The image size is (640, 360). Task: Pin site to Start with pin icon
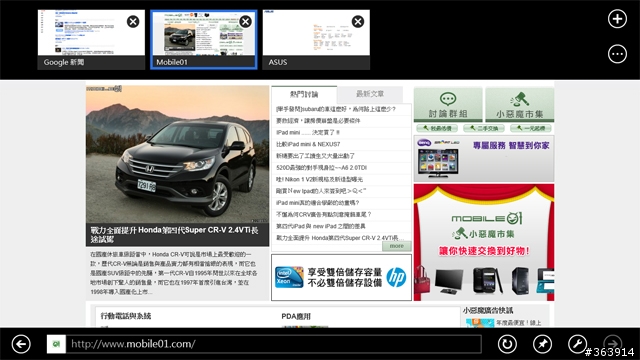[542, 344]
